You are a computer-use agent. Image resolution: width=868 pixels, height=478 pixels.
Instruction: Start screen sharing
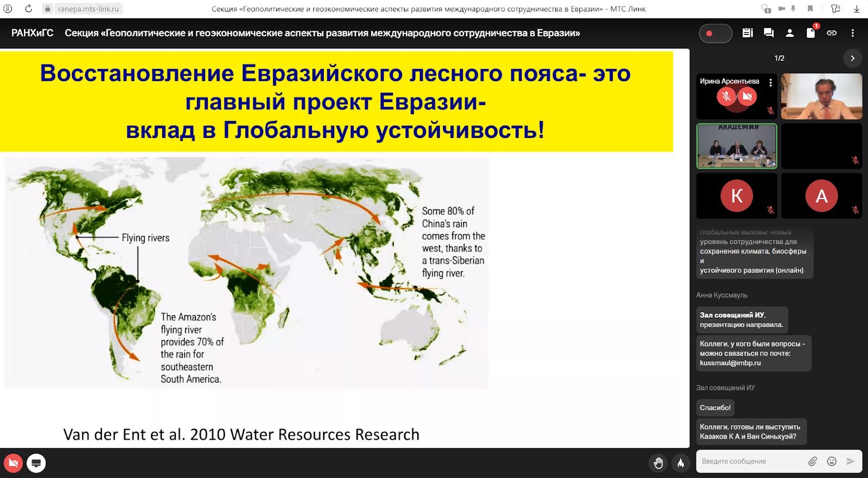click(36, 463)
